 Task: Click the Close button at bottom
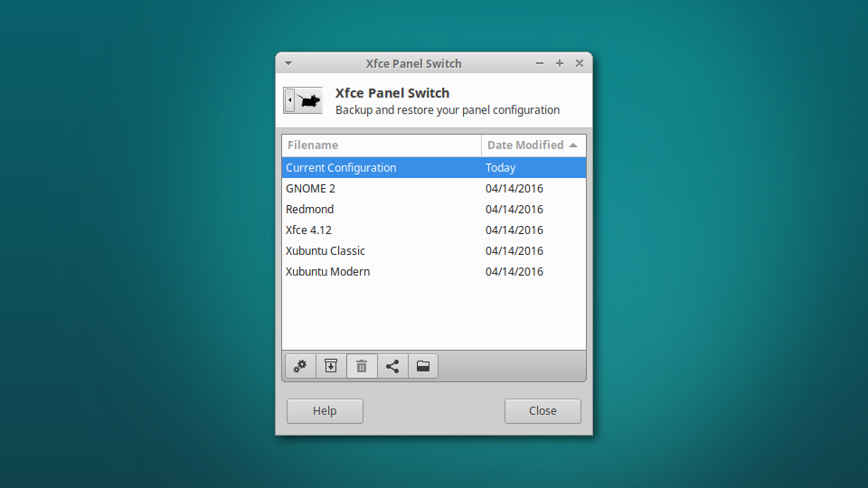click(542, 411)
